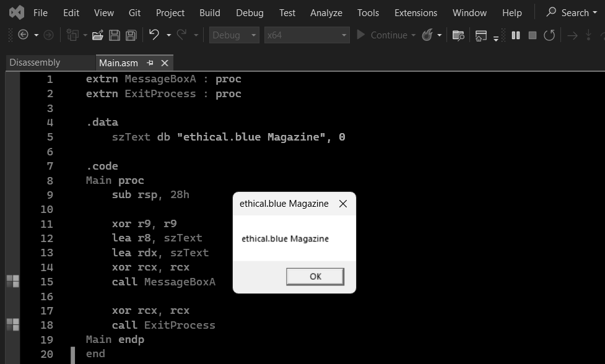Open the Window menu
605x364 pixels.
(x=469, y=13)
